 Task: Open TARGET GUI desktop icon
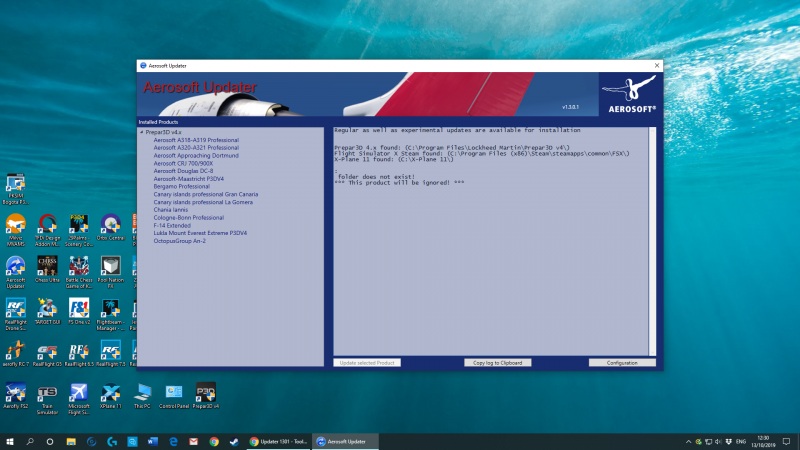click(x=47, y=312)
